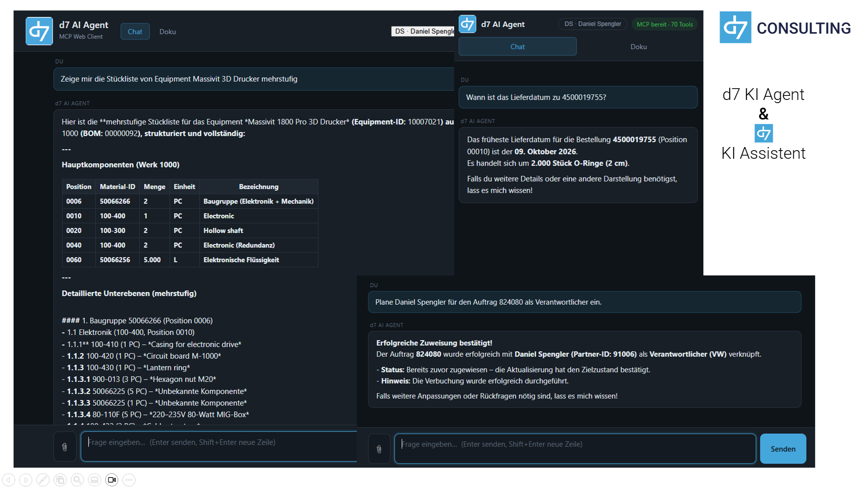Click the Senden button

[x=783, y=449]
